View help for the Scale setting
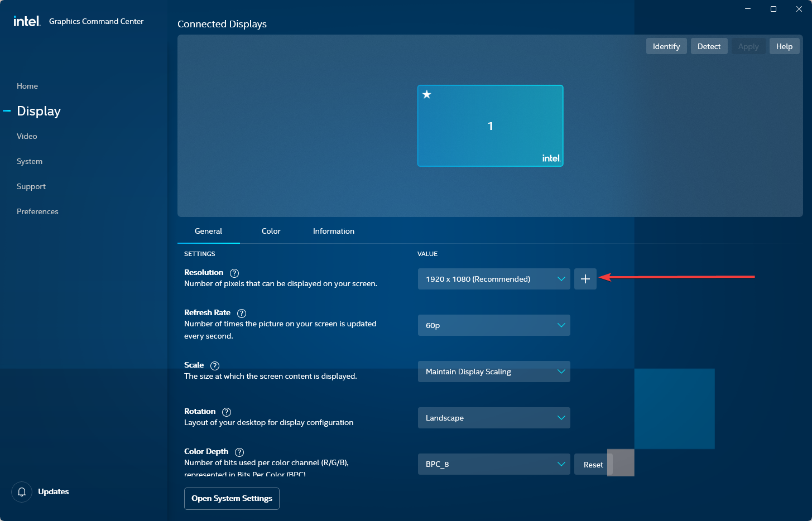812x521 pixels. (x=215, y=365)
